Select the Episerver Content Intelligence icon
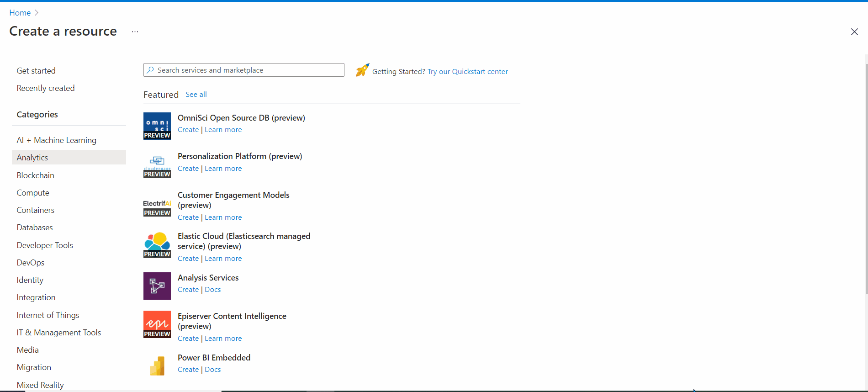 [157, 324]
